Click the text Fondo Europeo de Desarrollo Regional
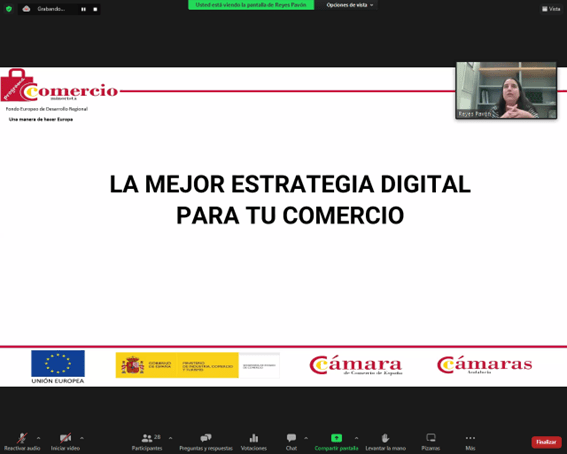 coord(47,109)
